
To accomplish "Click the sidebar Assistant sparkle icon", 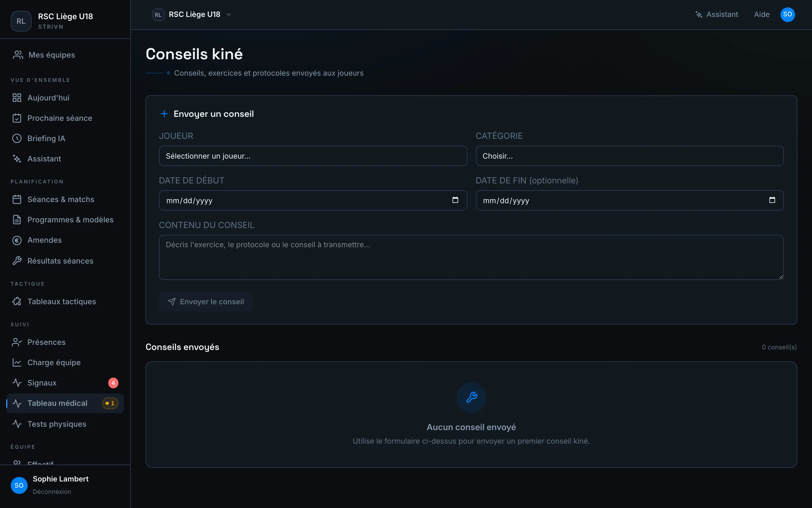I will tap(17, 159).
